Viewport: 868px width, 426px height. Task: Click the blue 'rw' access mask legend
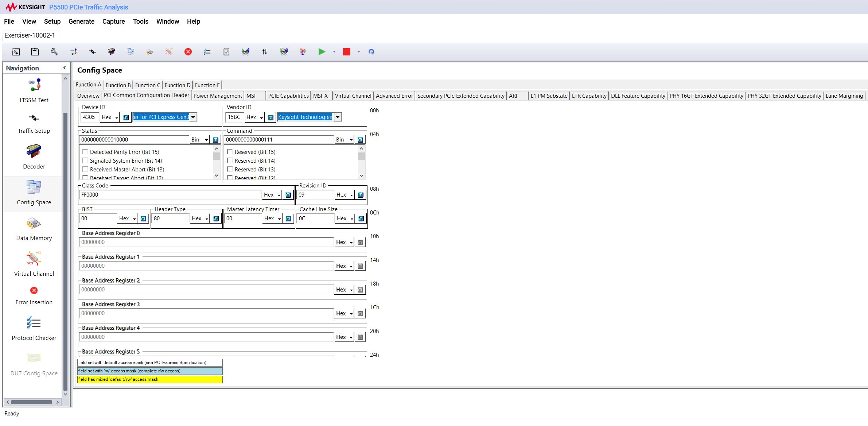pyautogui.click(x=150, y=371)
